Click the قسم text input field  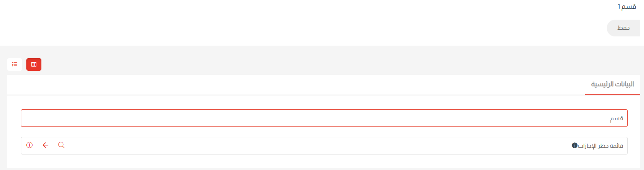[324, 118]
